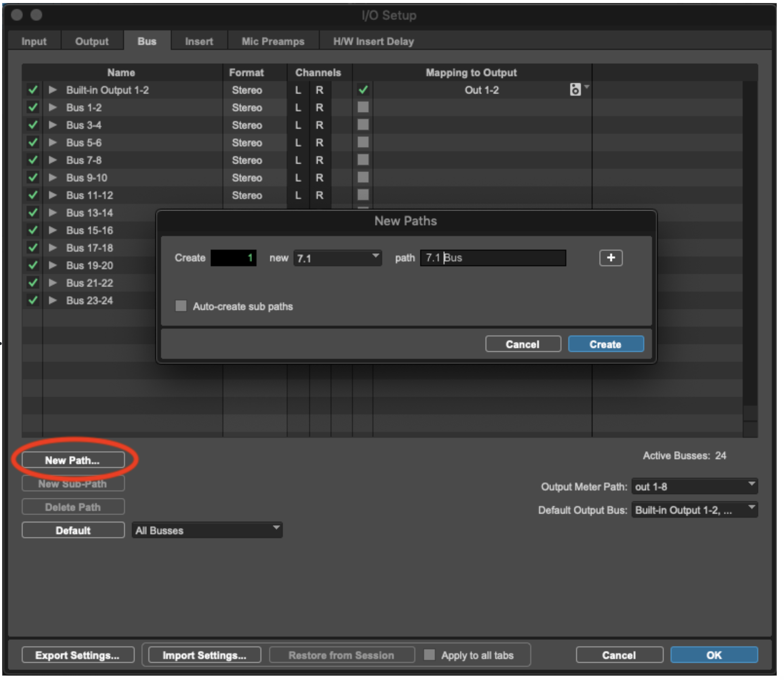Screen dimensions: 784x680
Task: Click the Export Settings... button
Action: click(x=78, y=655)
